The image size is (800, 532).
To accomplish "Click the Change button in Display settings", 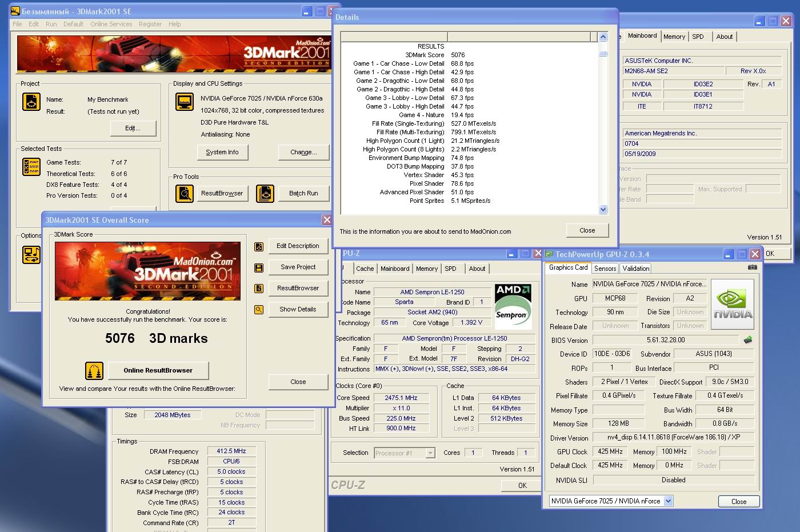I will pos(303,152).
